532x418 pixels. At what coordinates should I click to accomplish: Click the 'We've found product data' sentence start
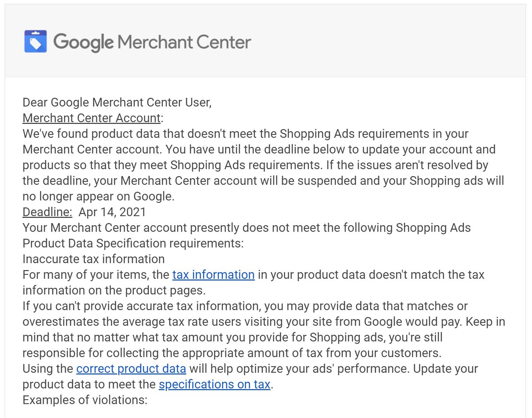pos(91,134)
